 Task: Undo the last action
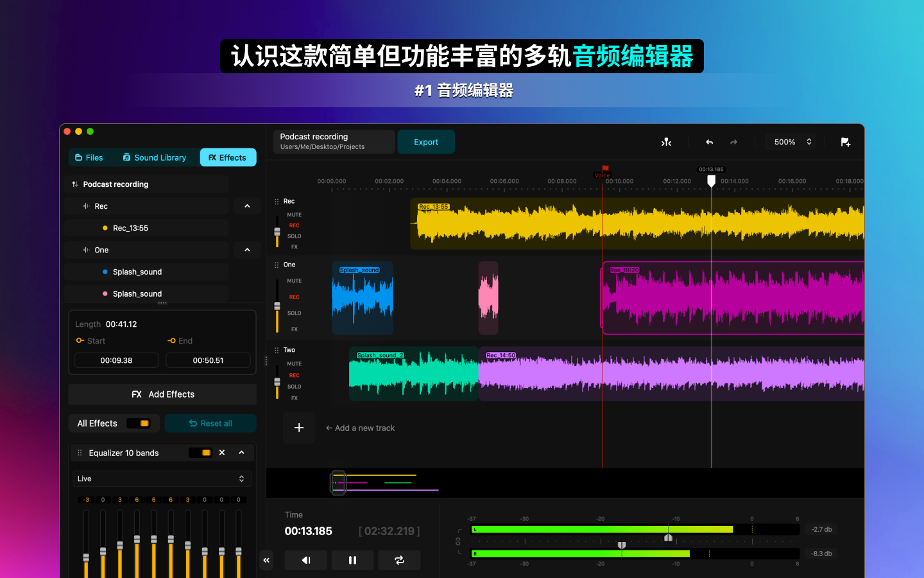[x=709, y=142]
